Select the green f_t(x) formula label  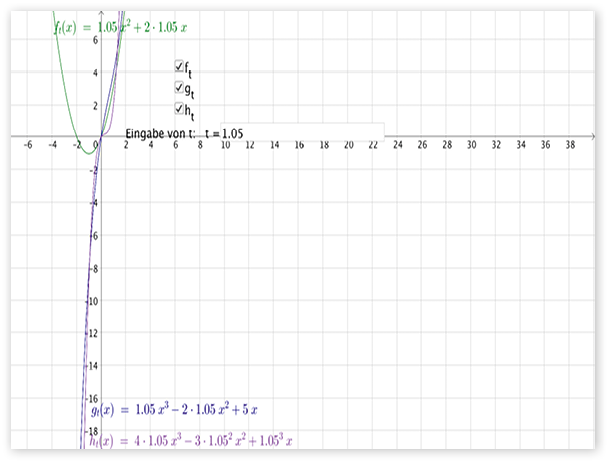click(120, 28)
